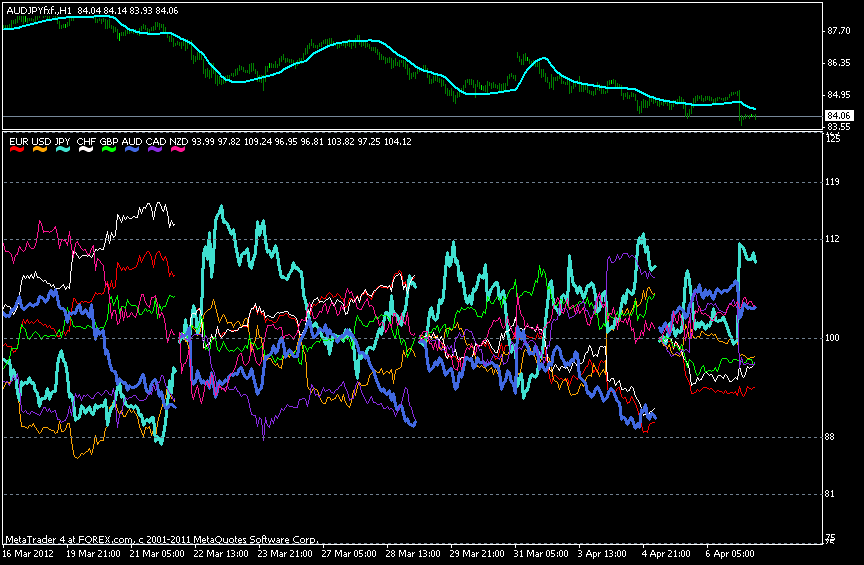Click the USD legend label
The height and width of the screenshot is (565, 864).
point(41,142)
